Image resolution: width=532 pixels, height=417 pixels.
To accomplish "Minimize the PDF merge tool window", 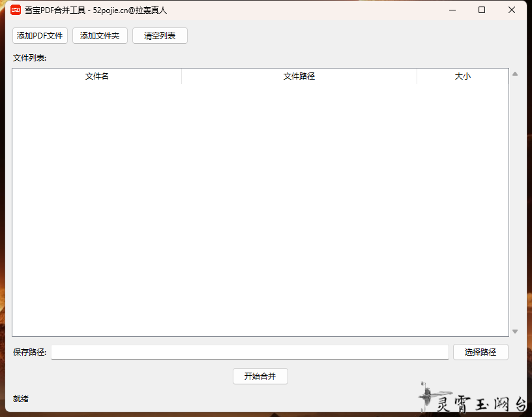I will tap(451, 10).
